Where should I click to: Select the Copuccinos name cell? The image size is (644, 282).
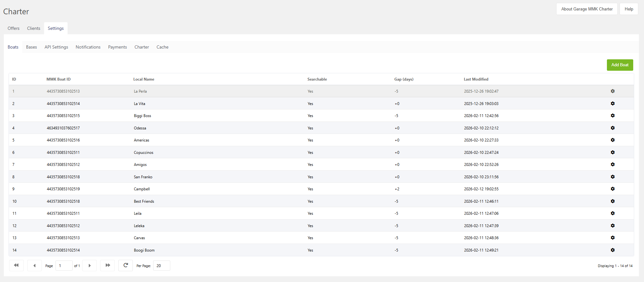point(144,153)
